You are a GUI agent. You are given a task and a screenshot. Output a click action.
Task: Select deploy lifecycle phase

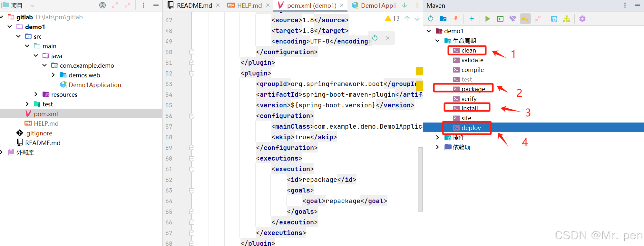[x=467, y=128]
